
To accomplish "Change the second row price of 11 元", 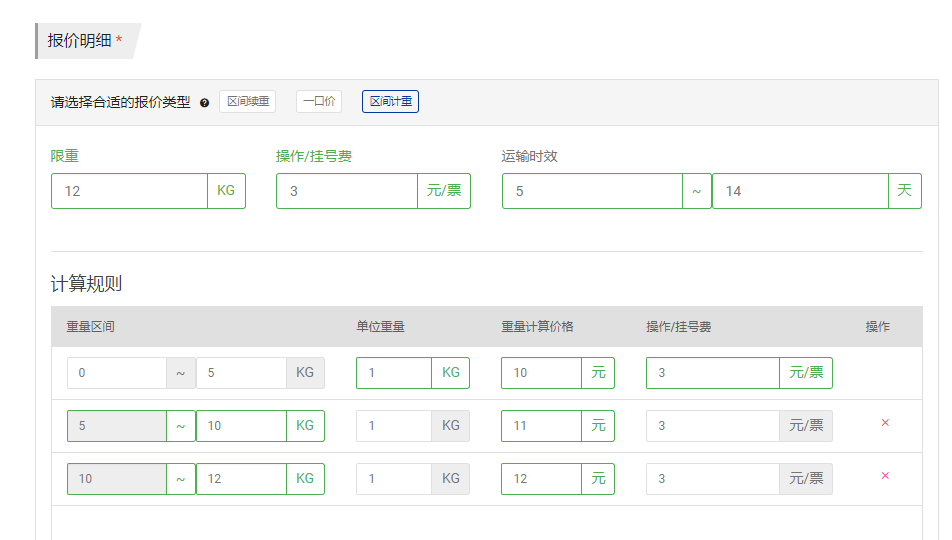I will tap(541, 426).
